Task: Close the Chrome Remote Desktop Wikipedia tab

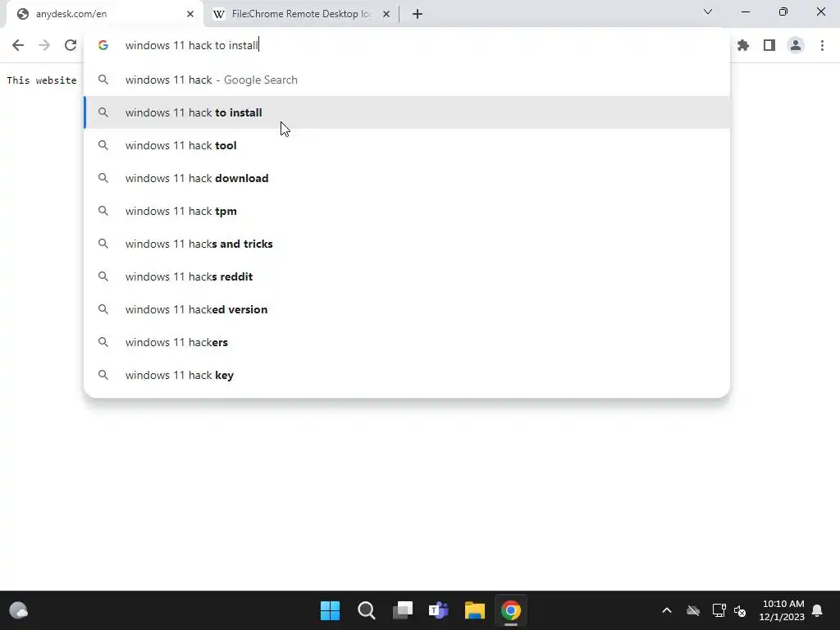Action: pos(386,14)
